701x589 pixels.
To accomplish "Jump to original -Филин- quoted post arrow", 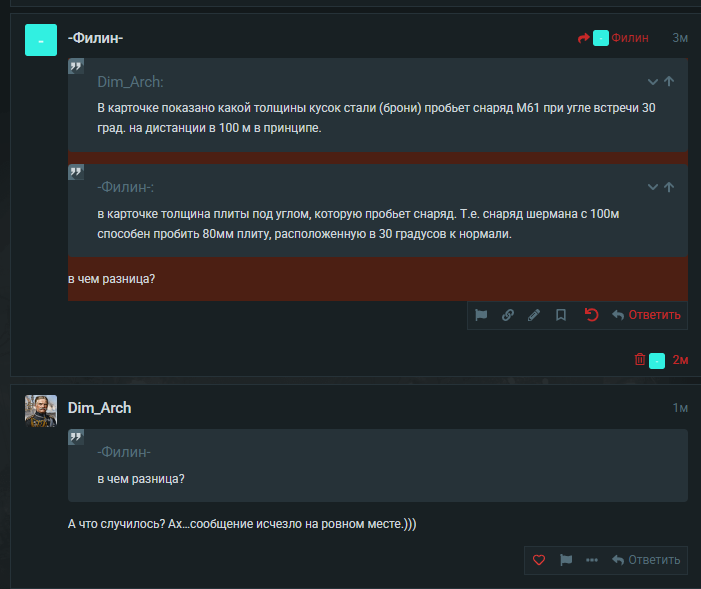I will [x=669, y=187].
